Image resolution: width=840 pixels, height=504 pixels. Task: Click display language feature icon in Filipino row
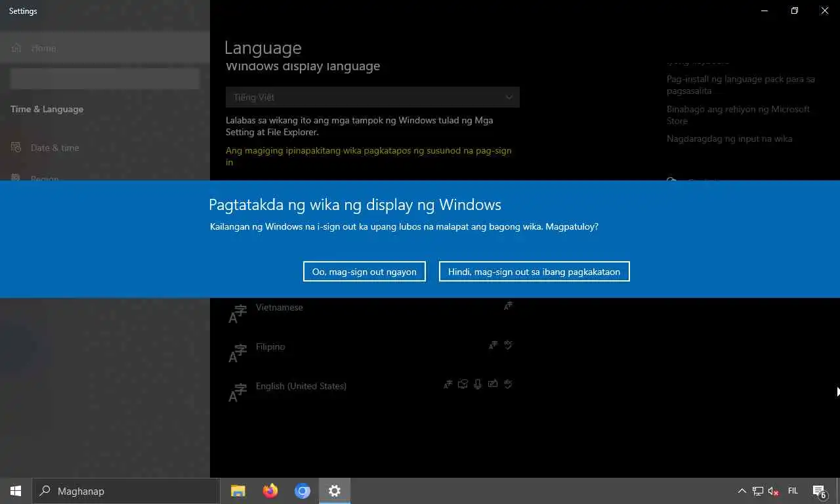pos(493,345)
